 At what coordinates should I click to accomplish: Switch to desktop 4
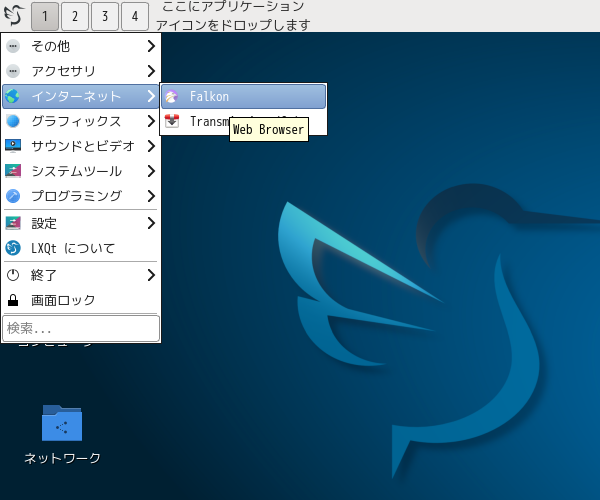(135, 16)
